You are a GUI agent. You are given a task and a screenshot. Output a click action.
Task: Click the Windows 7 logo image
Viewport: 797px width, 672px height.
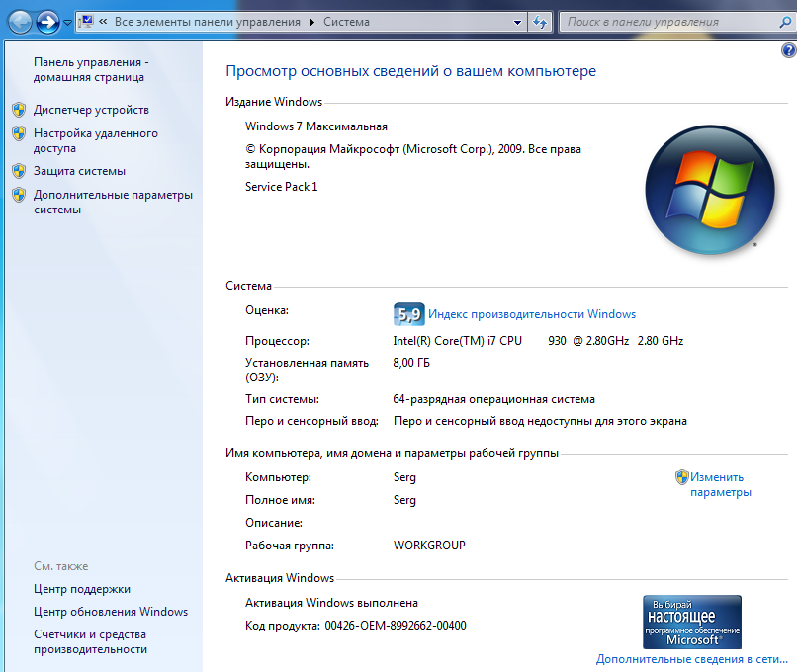coord(710,190)
